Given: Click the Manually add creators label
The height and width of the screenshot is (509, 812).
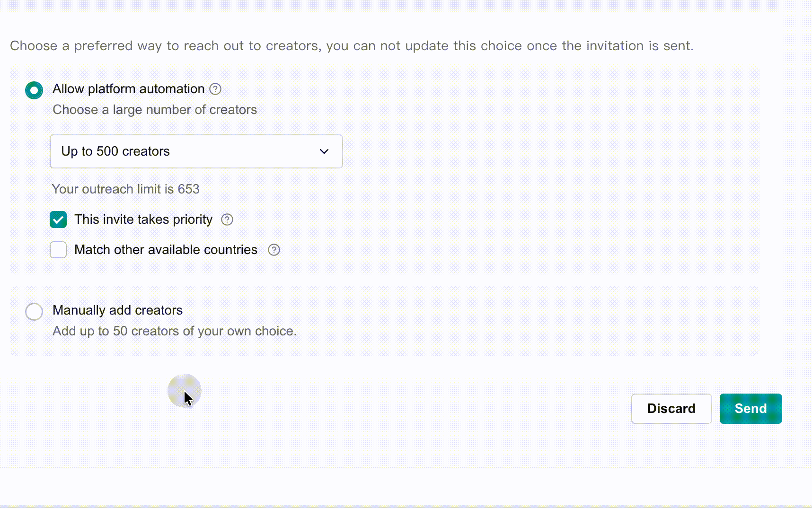Looking at the screenshot, I should (x=117, y=310).
